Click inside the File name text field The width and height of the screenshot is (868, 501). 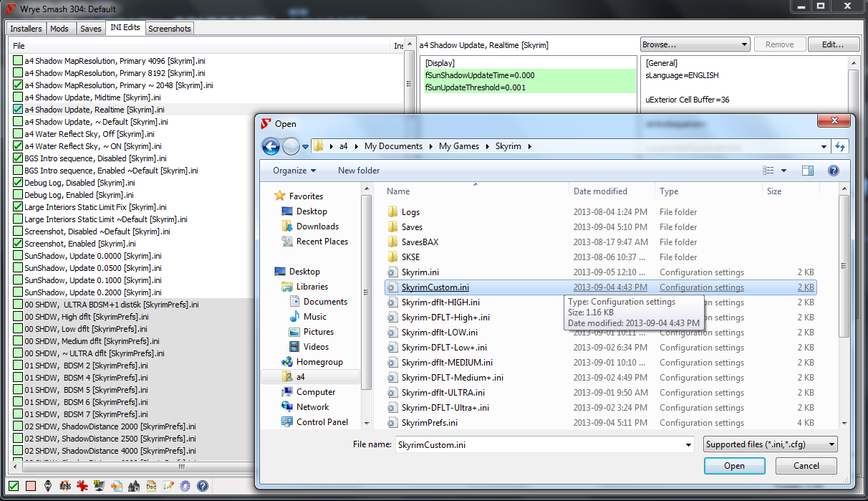[539, 444]
